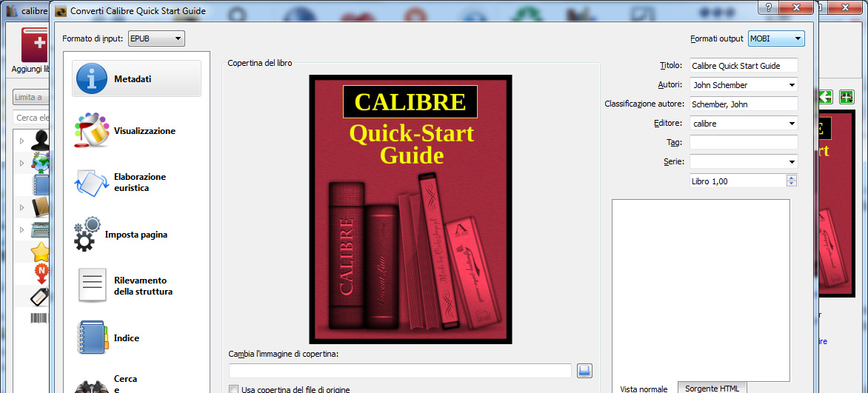Click the globe languages icon in tag browser
Image resolution: width=868 pixels, height=393 pixels.
41,163
